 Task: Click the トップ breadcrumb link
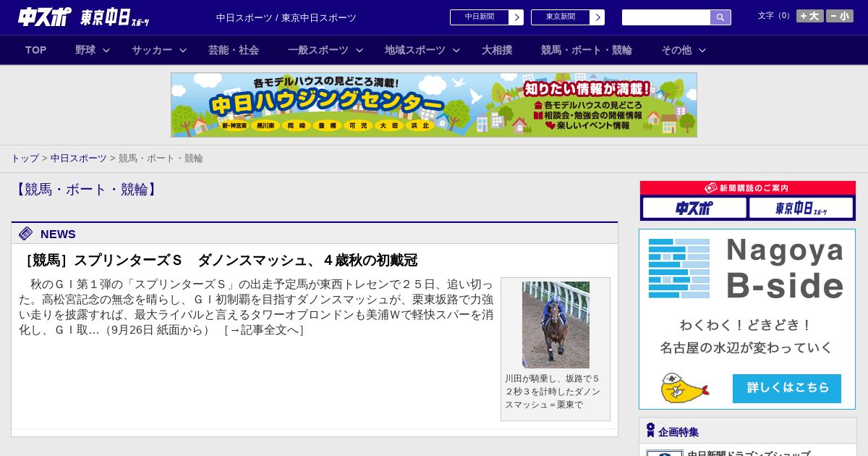[x=25, y=158]
